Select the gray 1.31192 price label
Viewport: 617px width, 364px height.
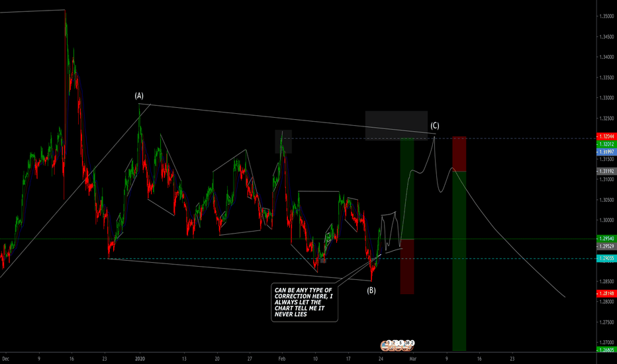[607, 171]
